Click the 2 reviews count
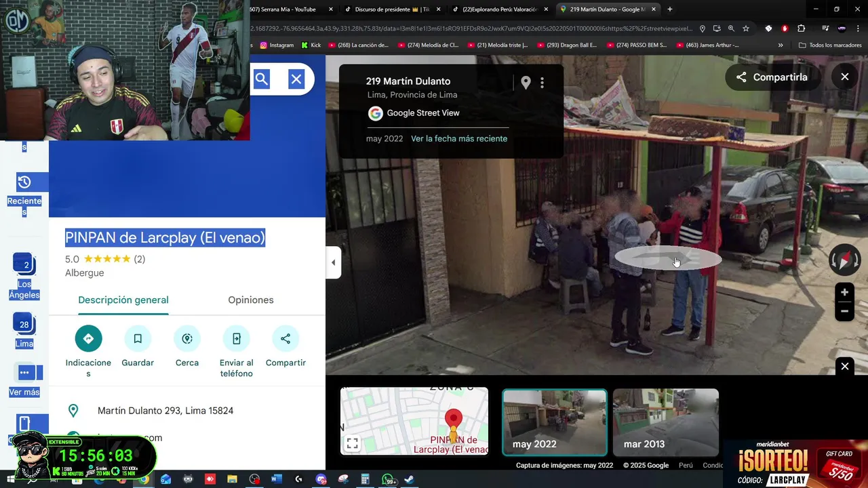Viewport: 868px width, 488px height. [140, 259]
